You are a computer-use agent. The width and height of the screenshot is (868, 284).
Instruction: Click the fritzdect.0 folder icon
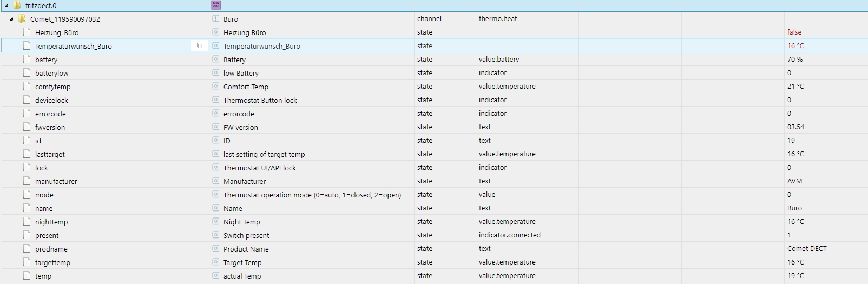[x=17, y=5]
